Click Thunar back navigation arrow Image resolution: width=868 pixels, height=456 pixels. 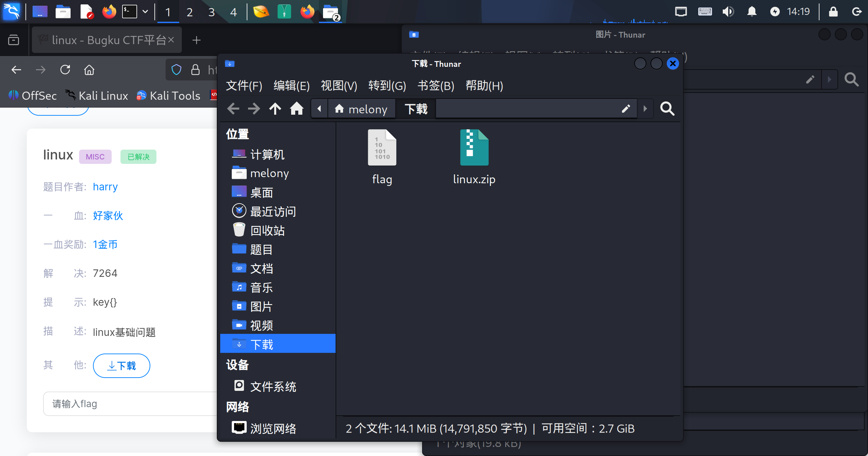click(233, 109)
